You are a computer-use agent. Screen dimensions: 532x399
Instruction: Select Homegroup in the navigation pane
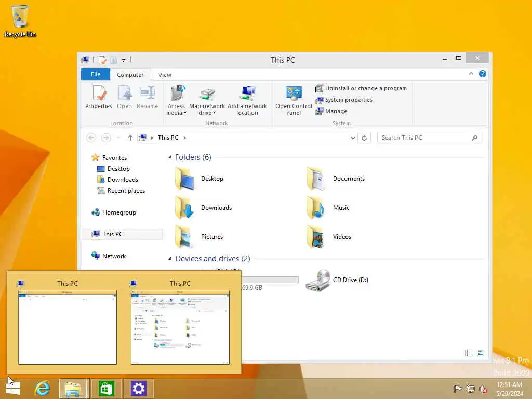click(114, 212)
